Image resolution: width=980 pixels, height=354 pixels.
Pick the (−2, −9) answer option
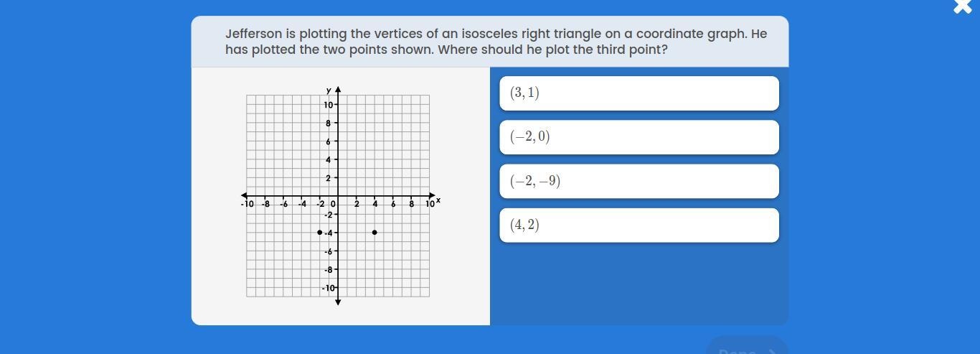(x=639, y=181)
